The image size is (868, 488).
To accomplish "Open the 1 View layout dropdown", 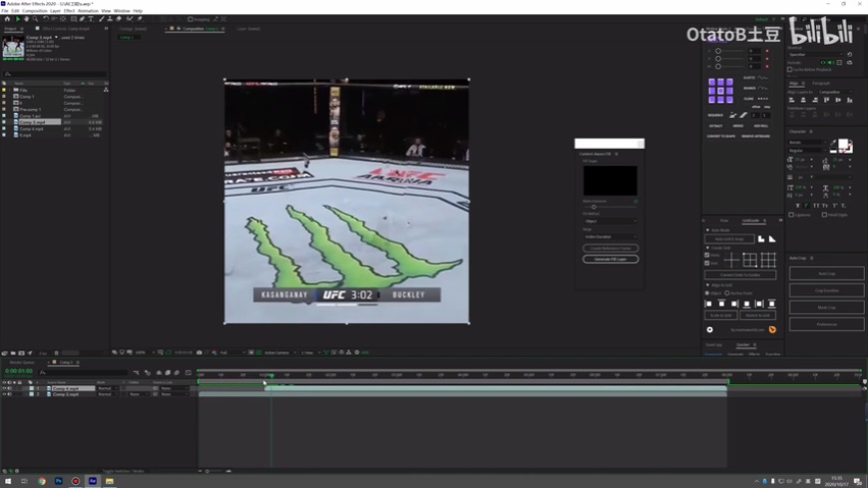I will coord(310,352).
